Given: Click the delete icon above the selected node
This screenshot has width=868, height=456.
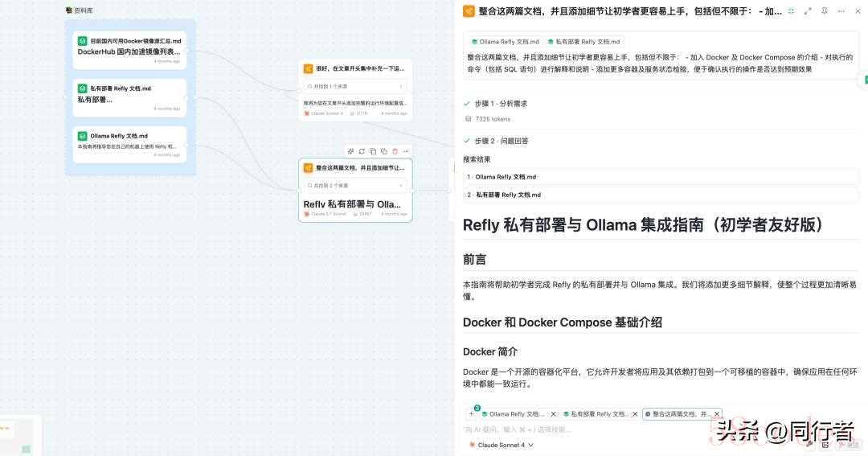Looking at the screenshot, I should click(x=395, y=151).
